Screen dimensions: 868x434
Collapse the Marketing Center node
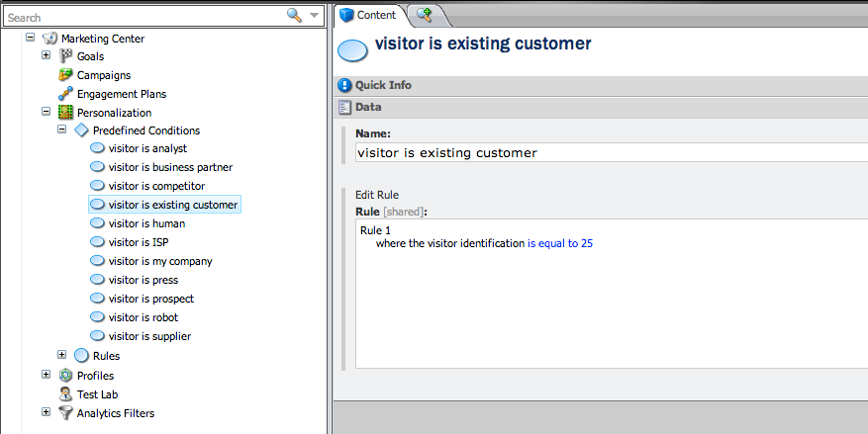31,38
